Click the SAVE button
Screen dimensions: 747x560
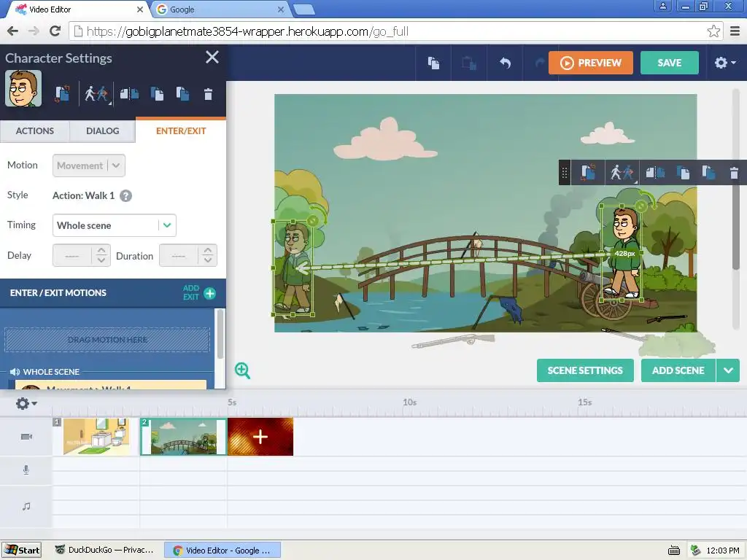pos(670,63)
